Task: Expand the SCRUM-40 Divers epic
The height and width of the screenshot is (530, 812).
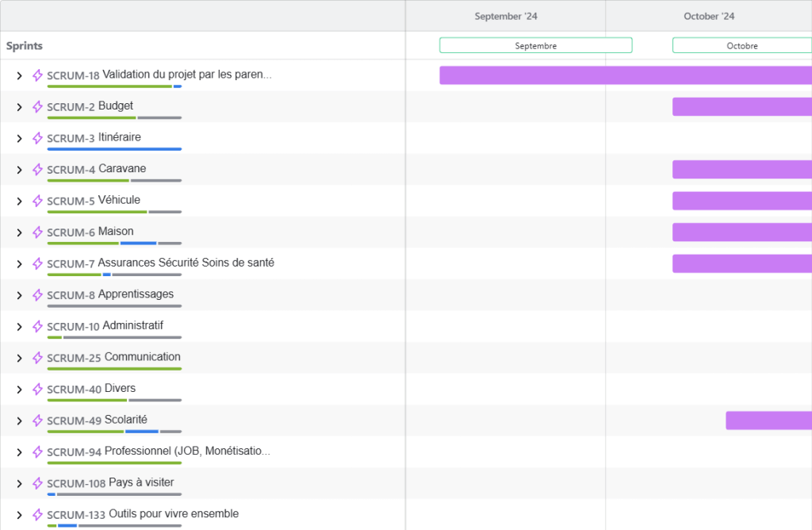Action: pos(20,389)
